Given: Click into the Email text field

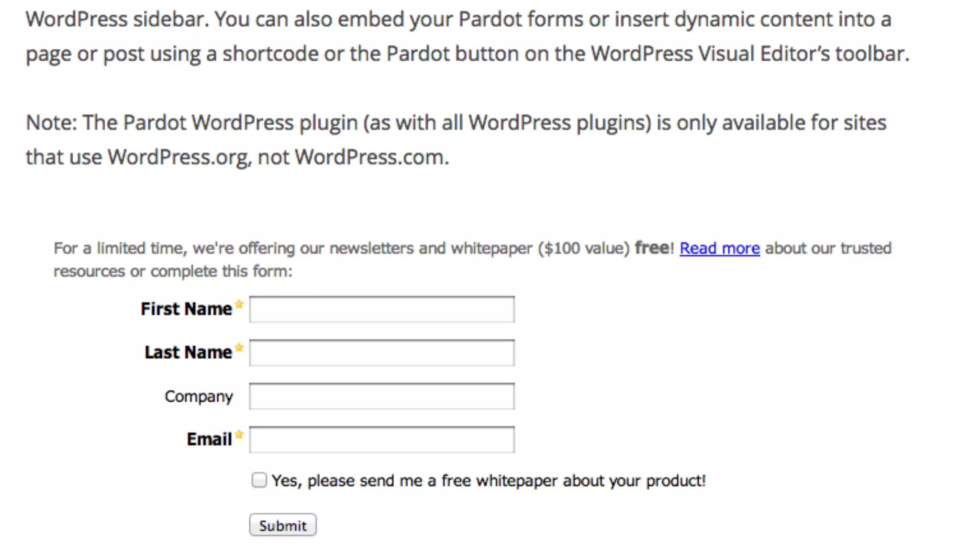Looking at the screenshot, I should point(381,440).
